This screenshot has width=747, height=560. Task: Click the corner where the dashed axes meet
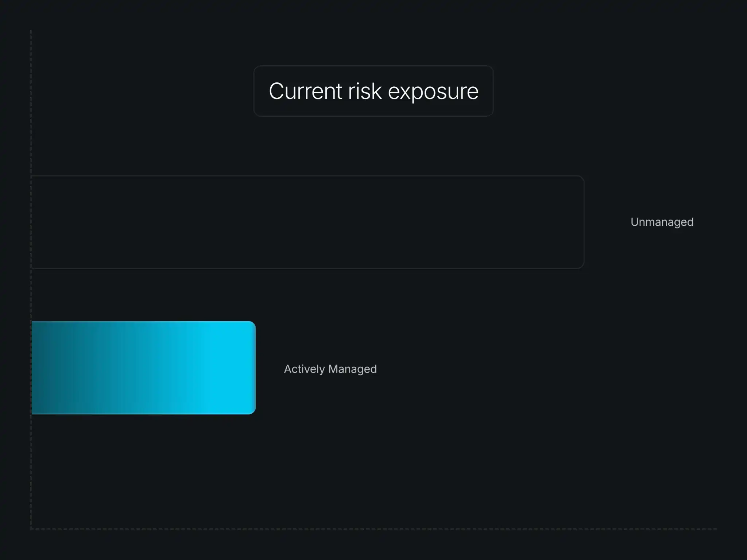(31, 528)
